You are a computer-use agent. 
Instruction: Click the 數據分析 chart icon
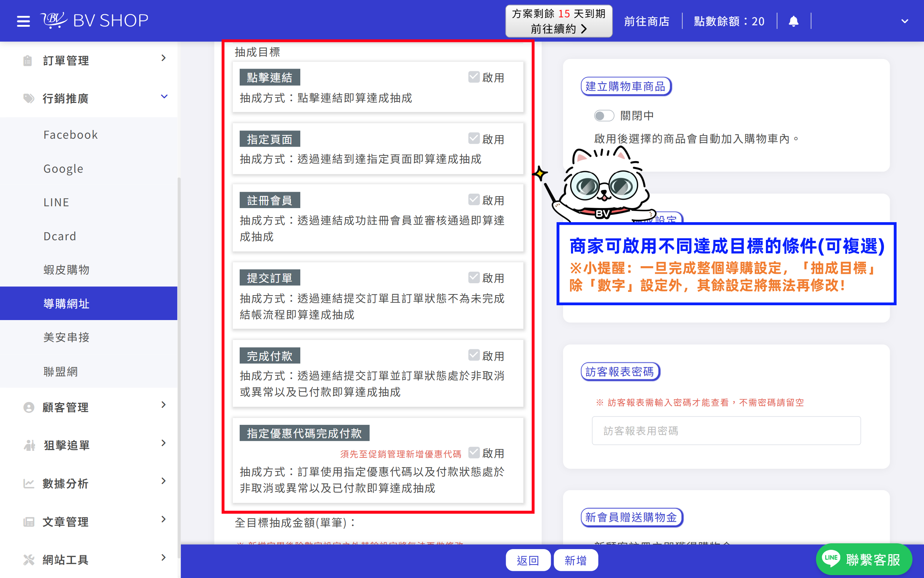coord(29,483)
